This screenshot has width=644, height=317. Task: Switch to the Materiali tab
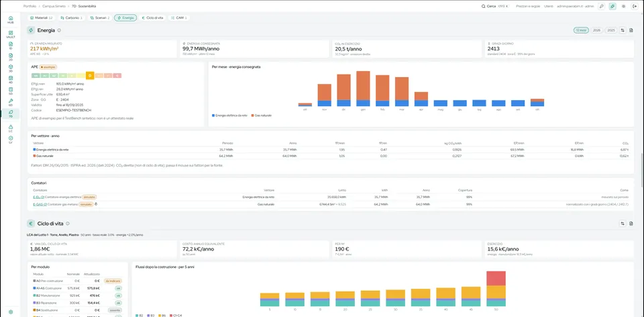pyautogui.click(x=41, y=17)
